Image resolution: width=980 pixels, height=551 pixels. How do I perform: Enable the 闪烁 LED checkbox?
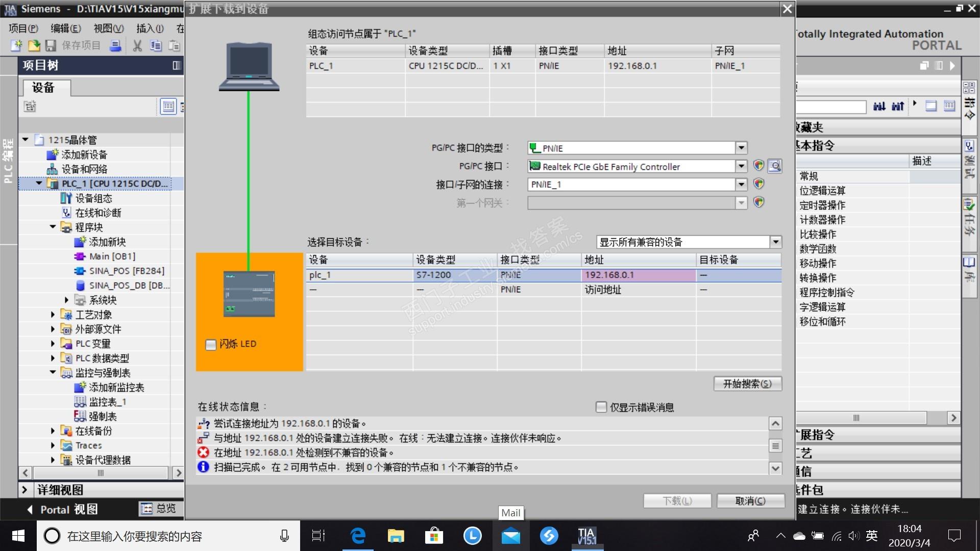click(x=211, y=345)
